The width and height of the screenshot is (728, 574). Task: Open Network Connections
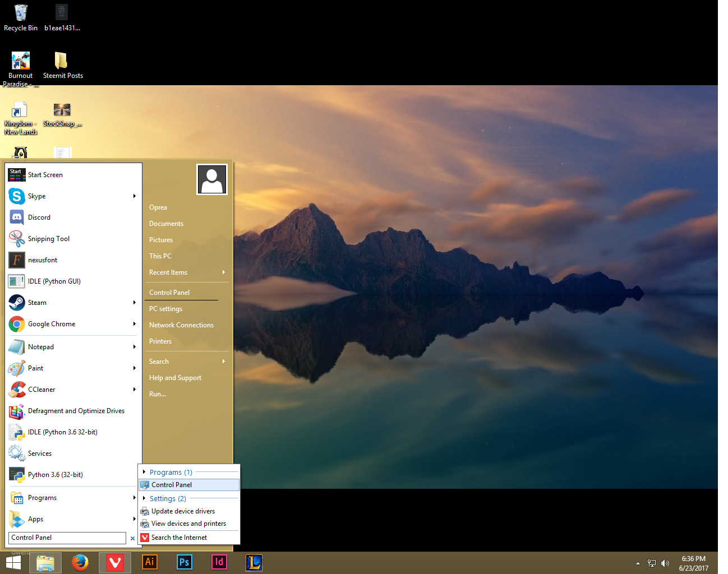181,325
